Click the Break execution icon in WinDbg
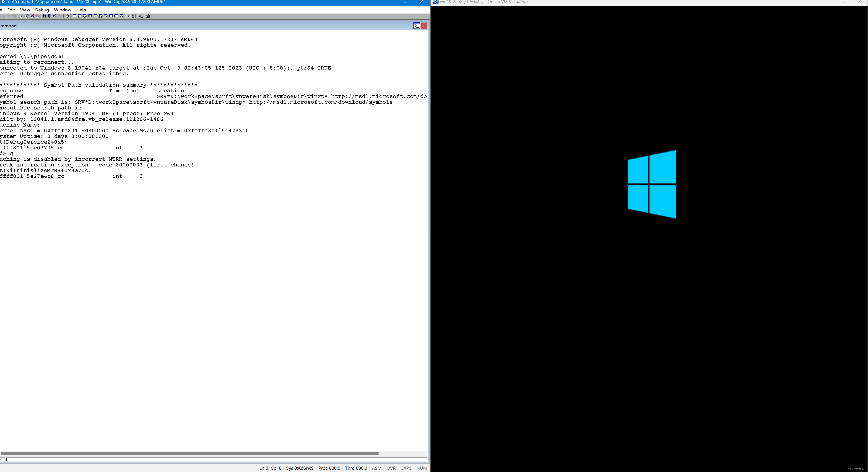 (66, 16)
